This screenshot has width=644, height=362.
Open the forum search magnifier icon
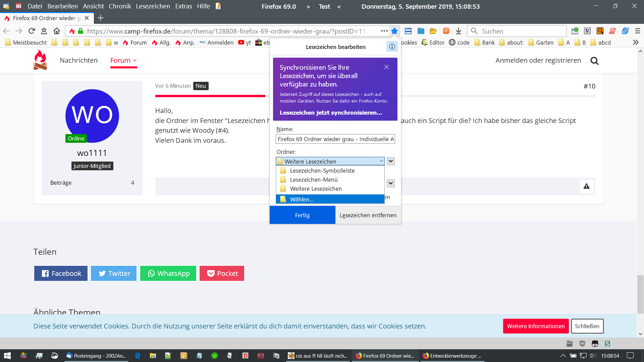(x=594, y=61)
